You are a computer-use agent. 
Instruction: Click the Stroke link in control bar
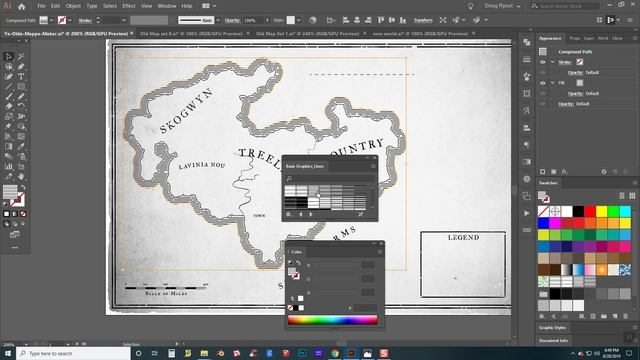pos(85,20)
